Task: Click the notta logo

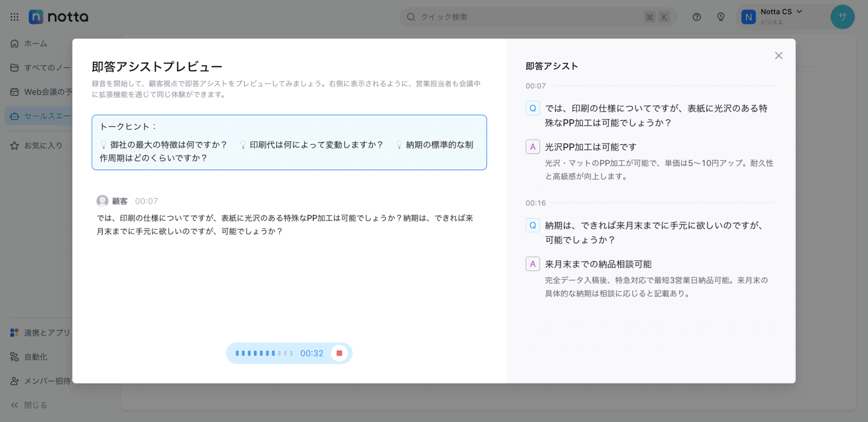Action: pos(59,17)
